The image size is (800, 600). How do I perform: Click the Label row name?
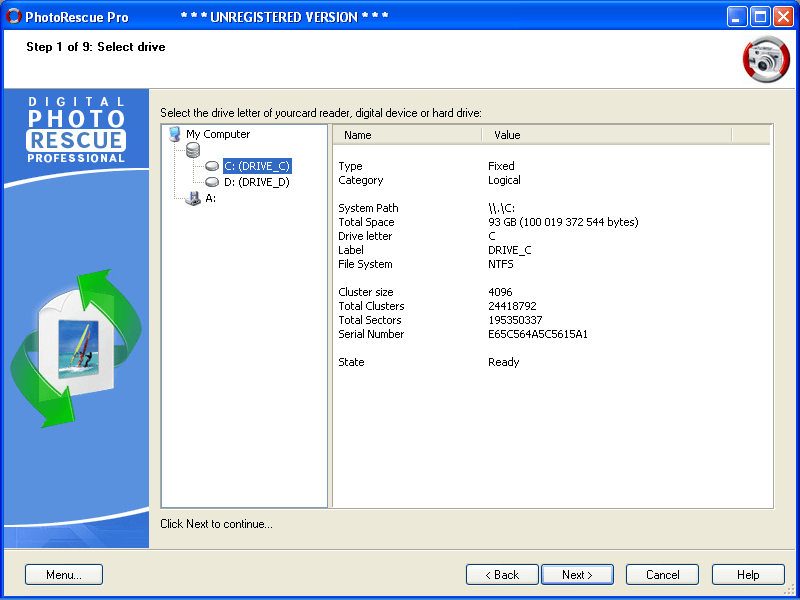pos(351,250)
